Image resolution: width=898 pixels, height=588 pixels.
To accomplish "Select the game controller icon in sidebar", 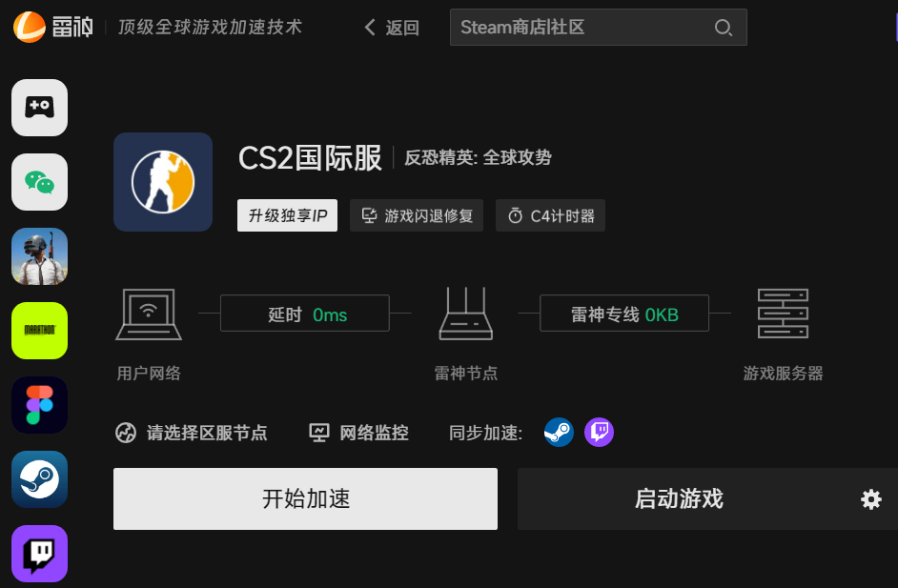I will tap(39, 108).
